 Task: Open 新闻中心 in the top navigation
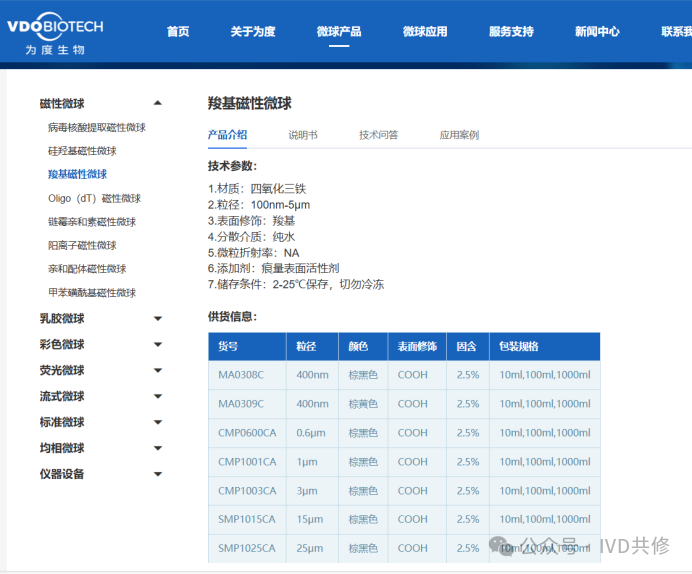click(x=597, y=32)
